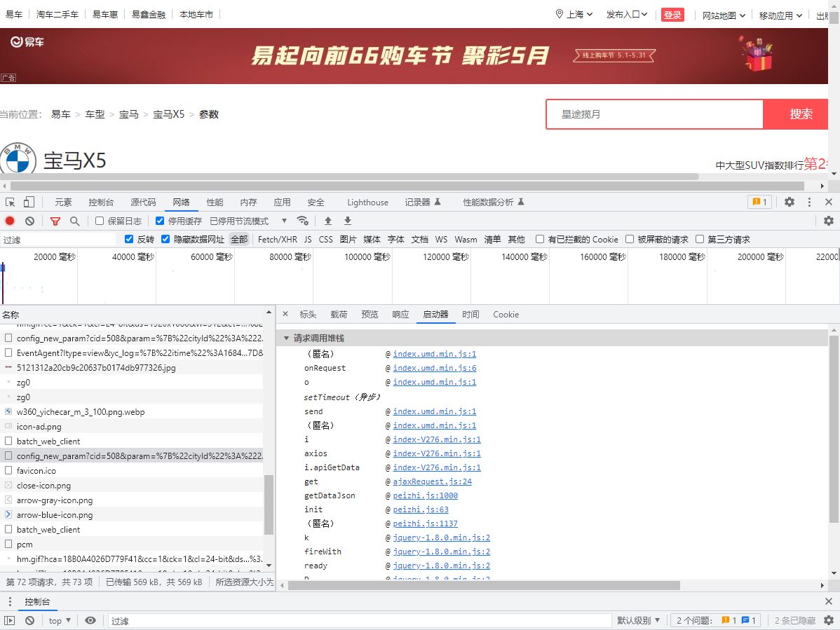Image resolution: width=840 pixels, height=630 pixels.
Task: Open 默认级别 log level dropdown
Action: click(638, 620)
